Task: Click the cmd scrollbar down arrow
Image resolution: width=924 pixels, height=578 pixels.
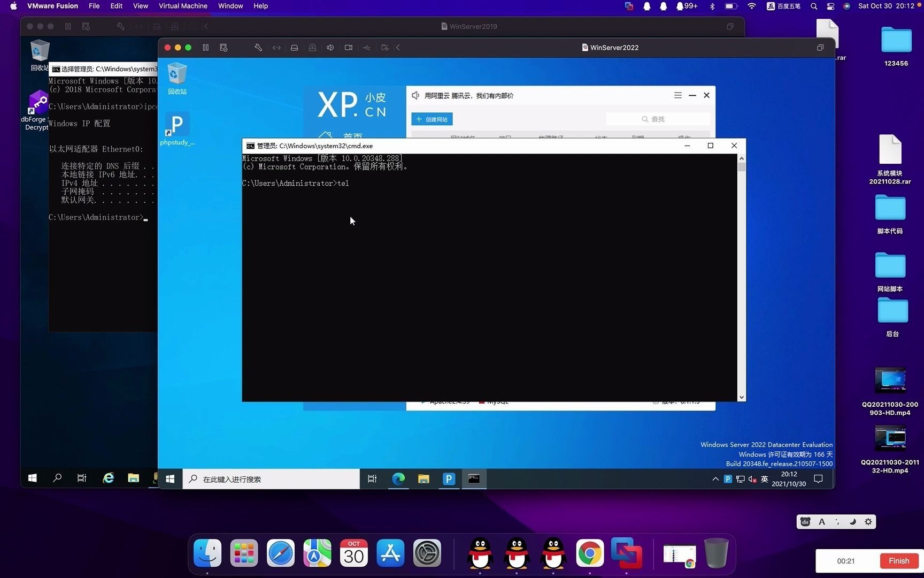Action: click(741, 397)
